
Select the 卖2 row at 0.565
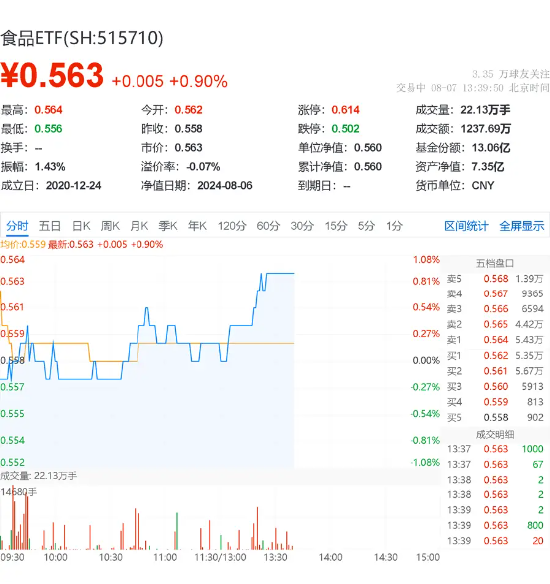[x=495, y=324]
